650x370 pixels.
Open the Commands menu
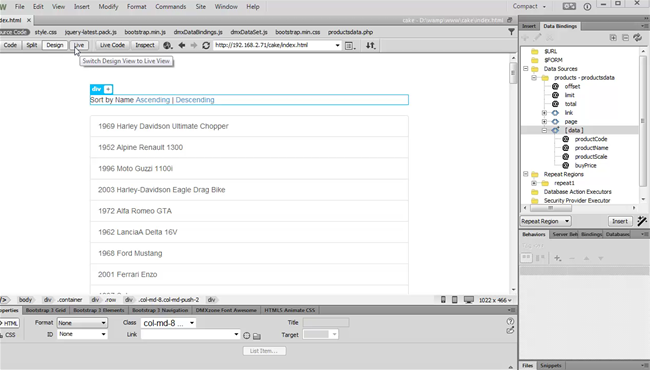click(170, 7)
